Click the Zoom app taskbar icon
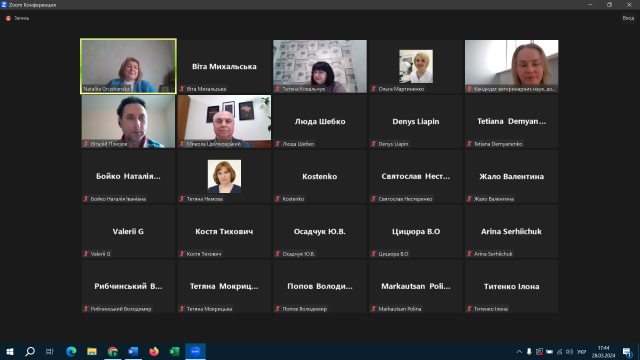 (x=195, y=351)
